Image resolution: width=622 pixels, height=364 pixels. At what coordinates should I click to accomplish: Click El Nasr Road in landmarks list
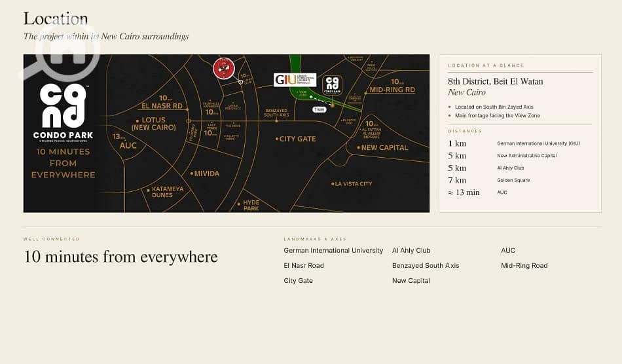304,266
